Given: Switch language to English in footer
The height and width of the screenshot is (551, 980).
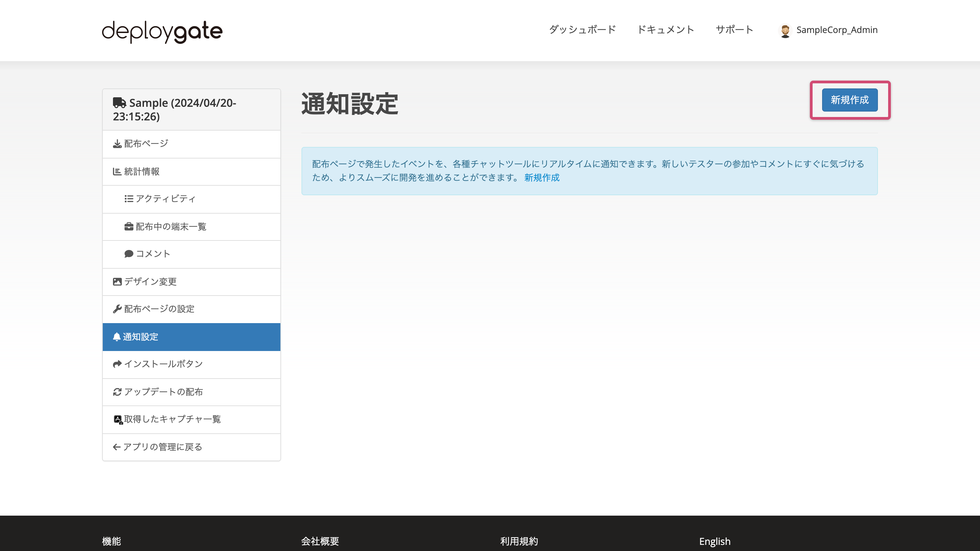Looking at the screenshot, I should click(715, 541).
